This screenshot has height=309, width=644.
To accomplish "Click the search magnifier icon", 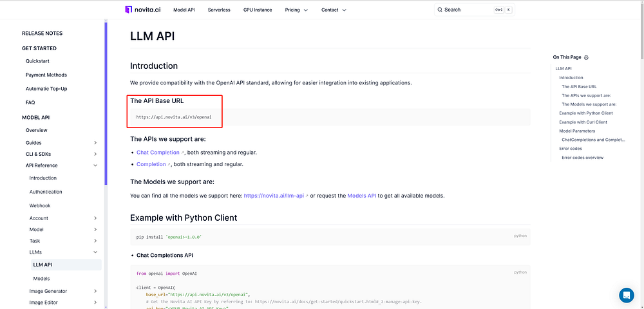I will 440,10.
